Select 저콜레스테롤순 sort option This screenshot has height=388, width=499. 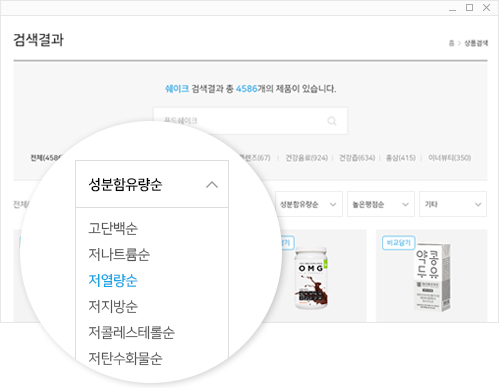click(x=131, y=332)
